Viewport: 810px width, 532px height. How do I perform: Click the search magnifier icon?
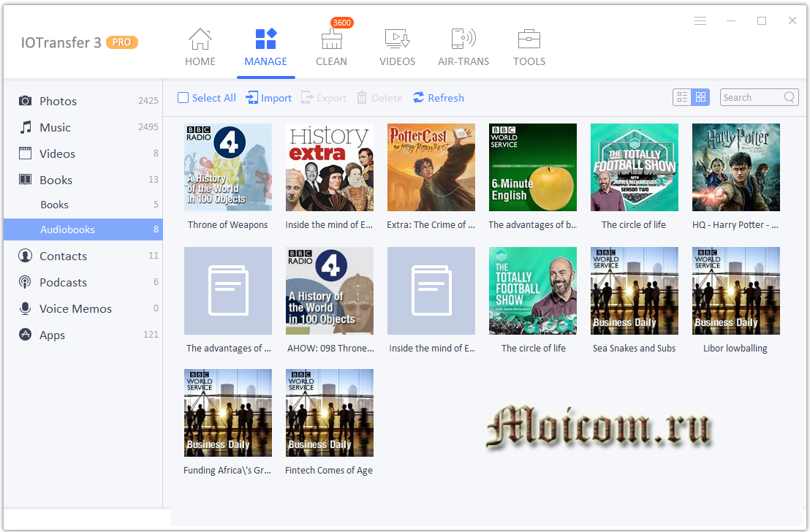click(790, 97)
